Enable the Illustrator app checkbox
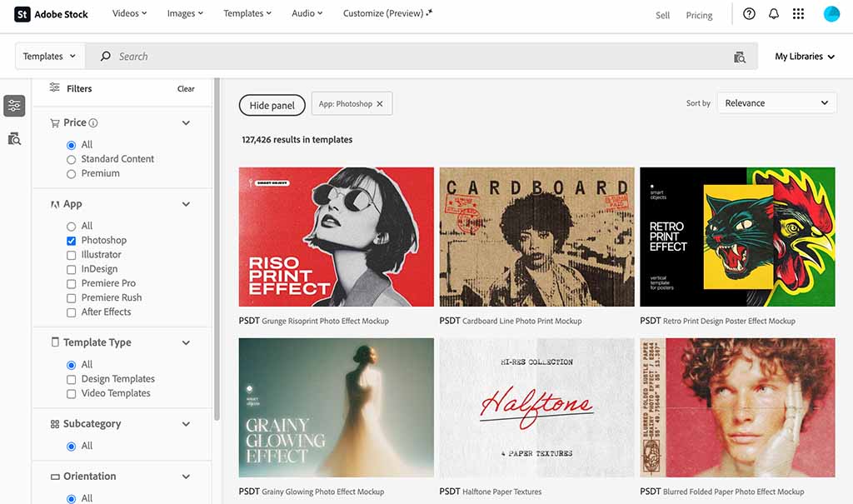Image resolution: width=853 pixels, height=504 pixels. [x=72, y=255]
